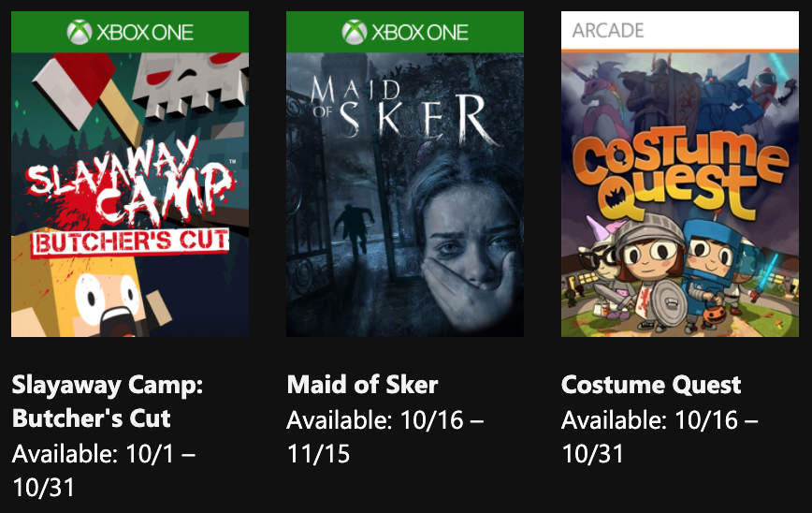Click Slayaway Camp availability dates 10/1 – 10/31
Image resolution: width=812 pixels, height=513 pixels.
click(x=103, y=471)
